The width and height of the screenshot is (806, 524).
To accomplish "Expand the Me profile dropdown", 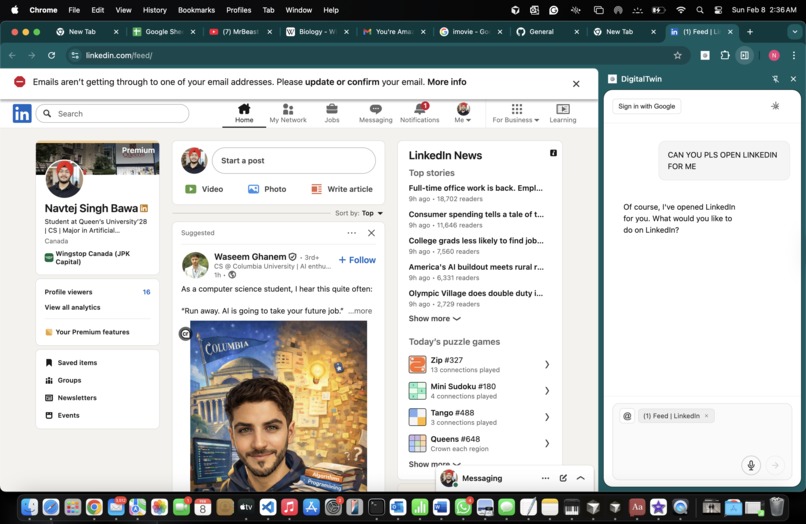I will click(463, 113).
